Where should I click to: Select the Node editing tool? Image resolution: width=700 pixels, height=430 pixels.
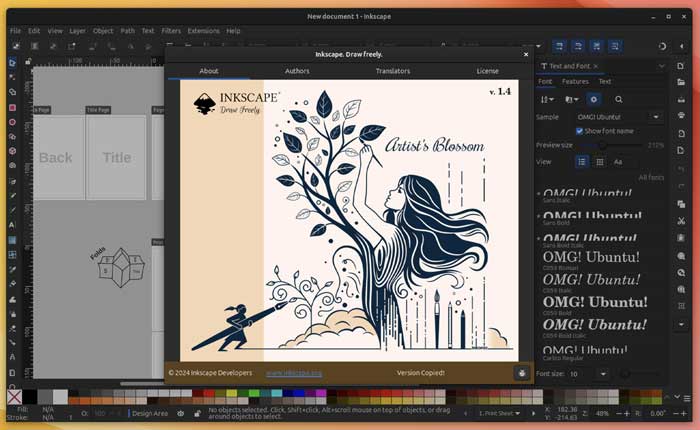pos(12,77)
